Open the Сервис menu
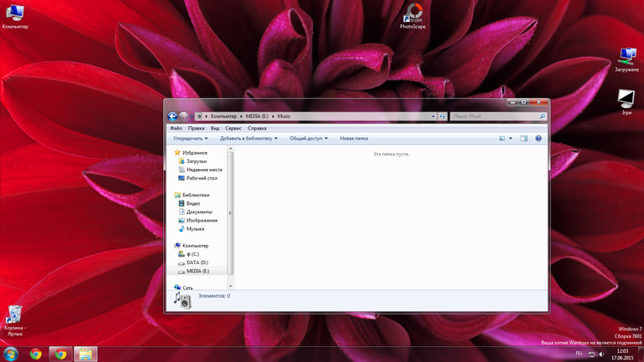644x362 pixels. click(233, 129)
